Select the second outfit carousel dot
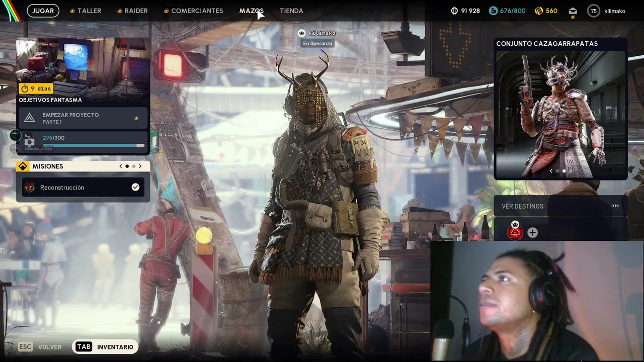644x362 pixels. pyautogui.click(x=563, y=171)
